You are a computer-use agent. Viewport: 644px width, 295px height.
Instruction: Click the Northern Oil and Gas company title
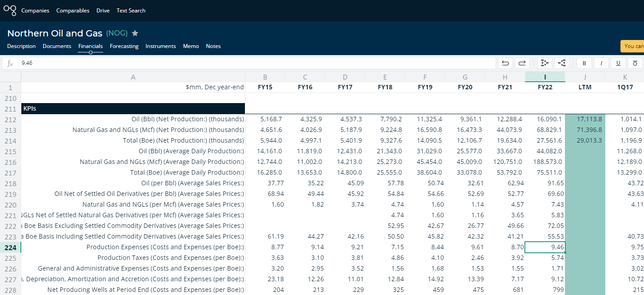[55, 33]
